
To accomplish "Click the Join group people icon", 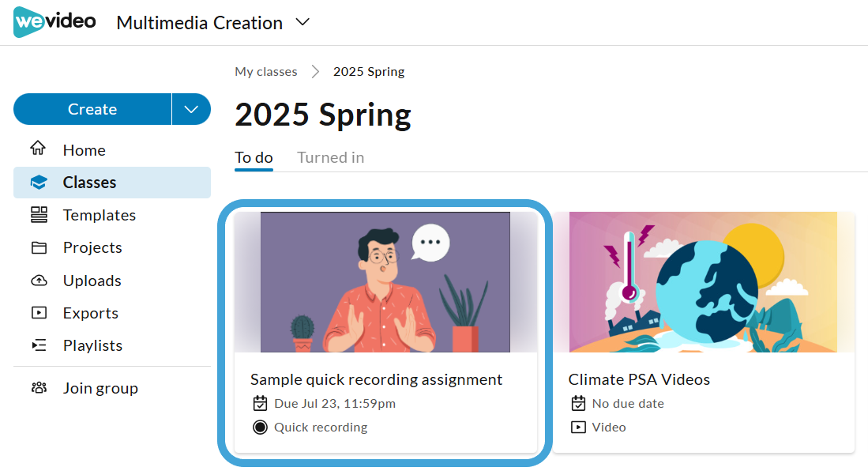I will pyautogui.click(x=39, y=388).
